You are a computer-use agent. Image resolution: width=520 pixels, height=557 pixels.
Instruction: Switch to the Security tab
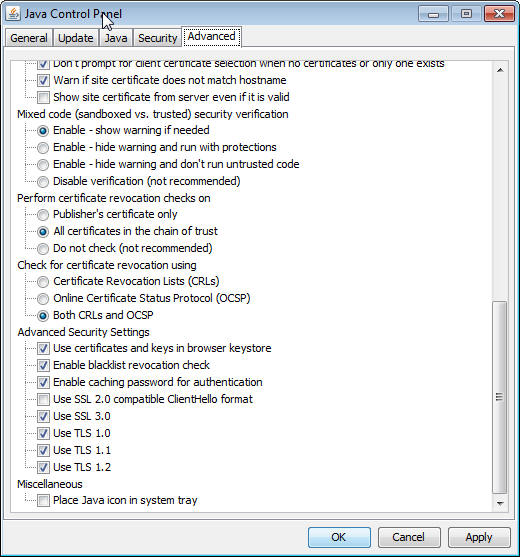point(157,38)
